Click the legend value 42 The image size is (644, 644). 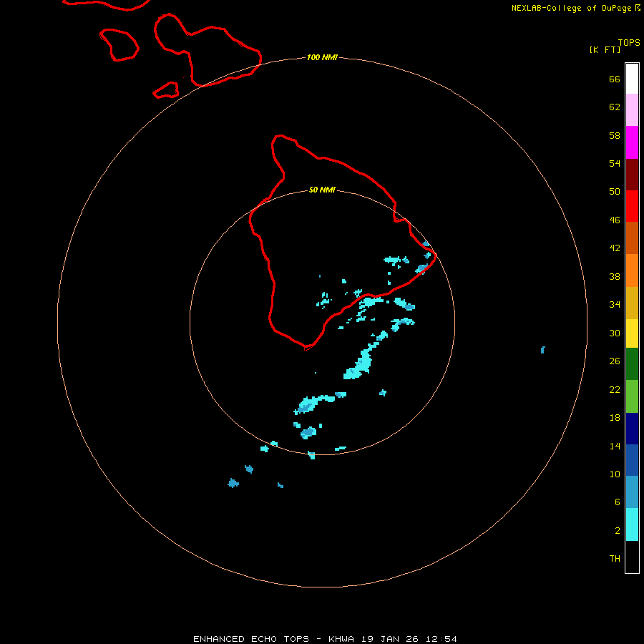[615, 248]
